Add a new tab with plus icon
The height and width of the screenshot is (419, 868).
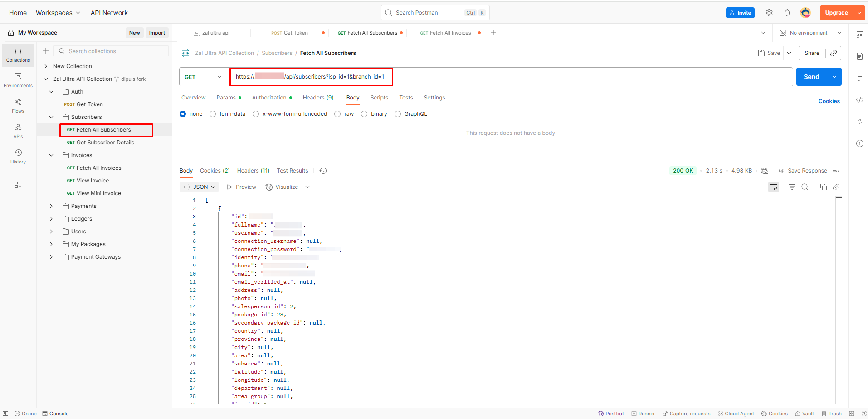pyautogui.click(x=493, y=33)
